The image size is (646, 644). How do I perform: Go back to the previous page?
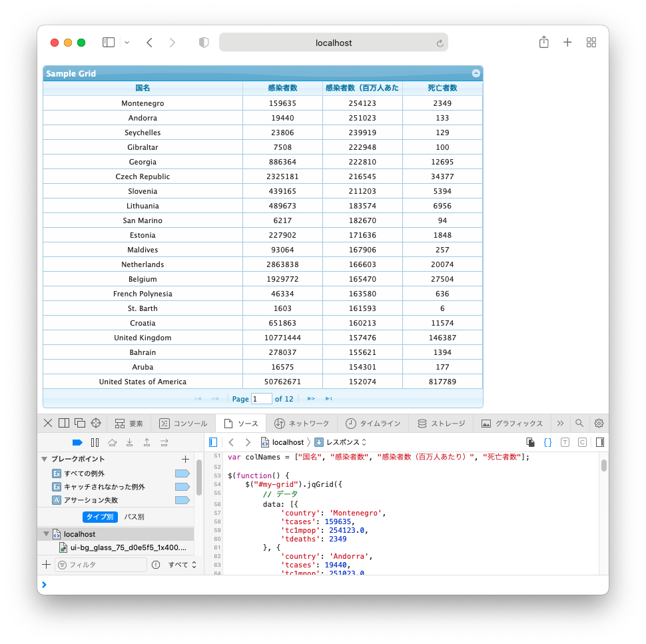pos(150,43)
